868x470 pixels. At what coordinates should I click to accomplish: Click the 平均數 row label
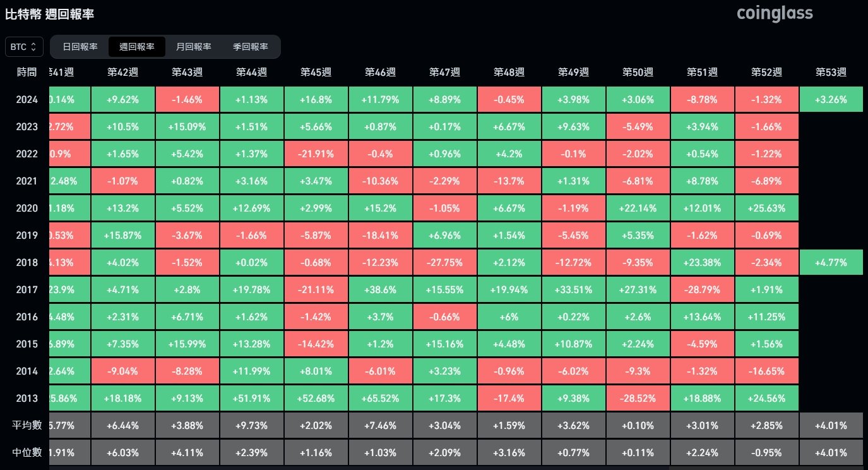27,425
